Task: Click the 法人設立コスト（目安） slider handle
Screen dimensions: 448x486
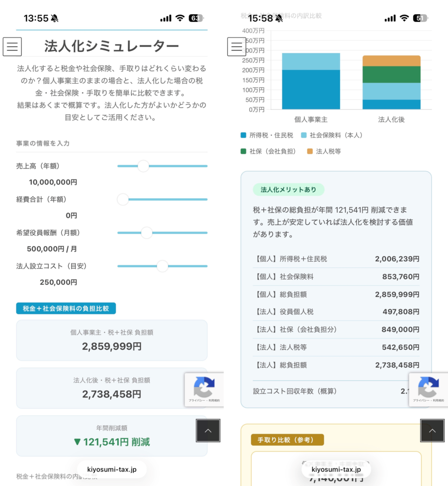Action: [162, 266]
